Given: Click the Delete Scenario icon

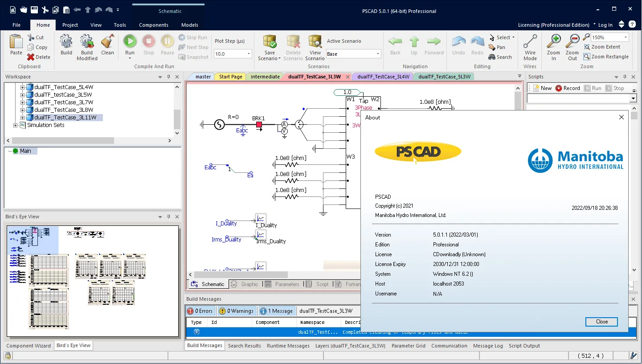Looking at the screenshot, I should tap(293, 41).
